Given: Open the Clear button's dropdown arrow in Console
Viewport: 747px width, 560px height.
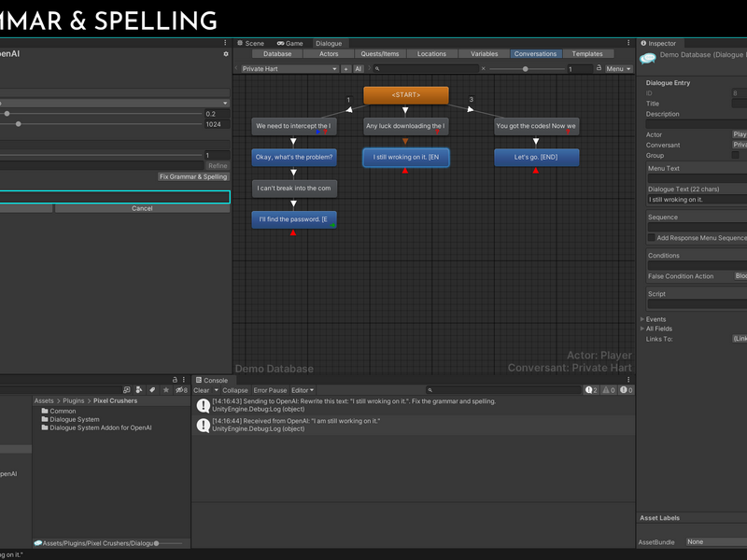Looking at the screenshot, I should pos(217,390).
